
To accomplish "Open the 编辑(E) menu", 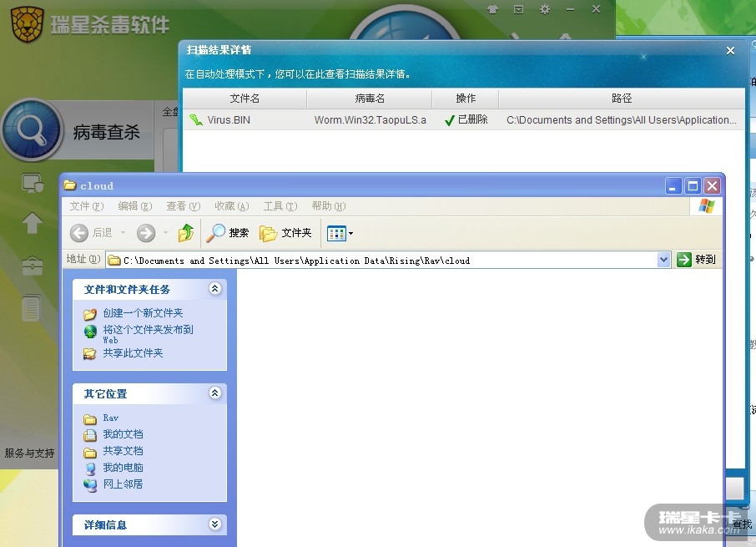I will pyautogui.click(x=135, y=206).
